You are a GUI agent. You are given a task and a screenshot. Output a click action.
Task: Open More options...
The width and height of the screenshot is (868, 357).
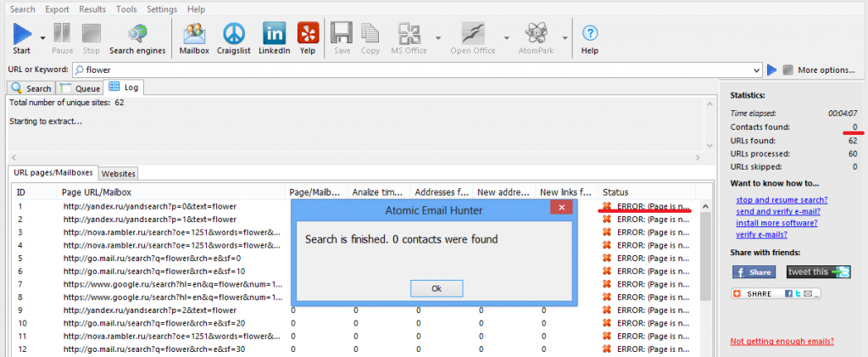click(826, 70)
